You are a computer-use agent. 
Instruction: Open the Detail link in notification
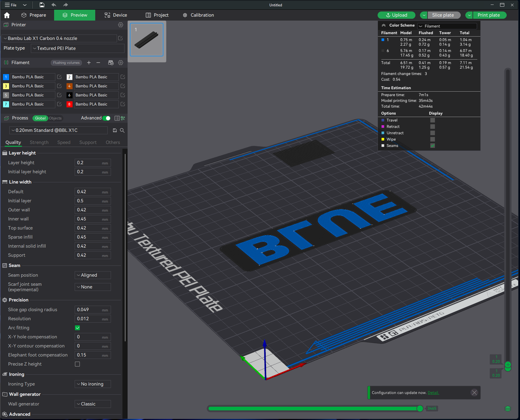pos(433,393)
